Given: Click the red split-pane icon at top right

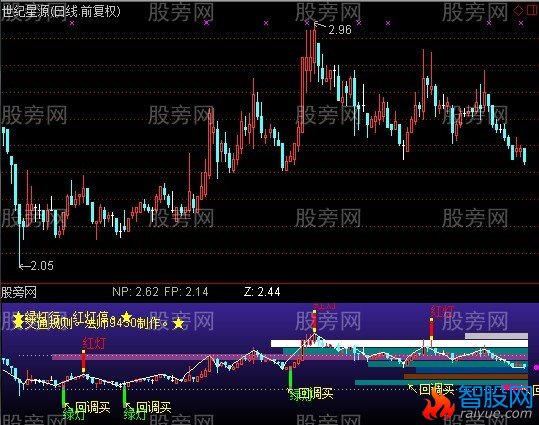Looking at the screenshot, I should pos(532,11).
